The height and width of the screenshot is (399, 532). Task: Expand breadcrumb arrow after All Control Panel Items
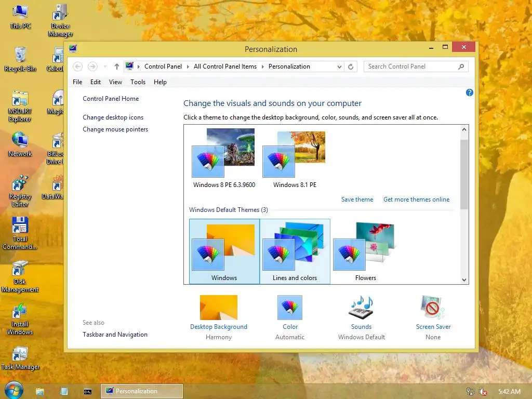[x=262, y=67]
